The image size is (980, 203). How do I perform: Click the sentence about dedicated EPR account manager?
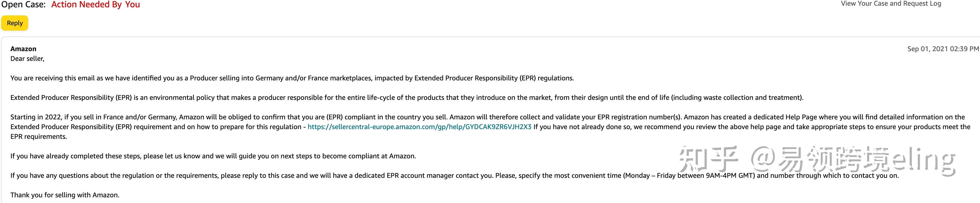pos(455,175)
